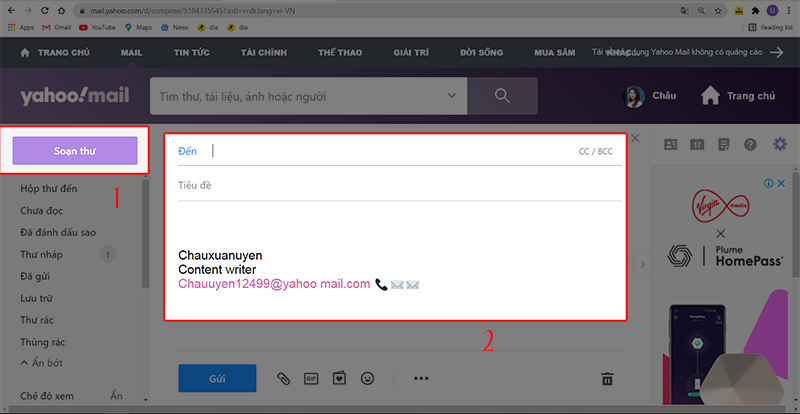Open Yahoo Mail settings gear

coord(780,144)
